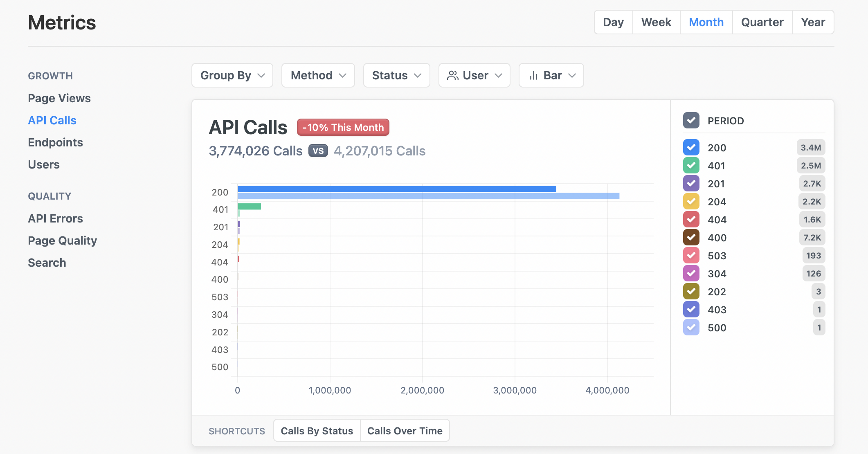Select the Week time range tab
The height and width of the screenshot is (454, 868).
pyautogui.click(x=656, y=22)
